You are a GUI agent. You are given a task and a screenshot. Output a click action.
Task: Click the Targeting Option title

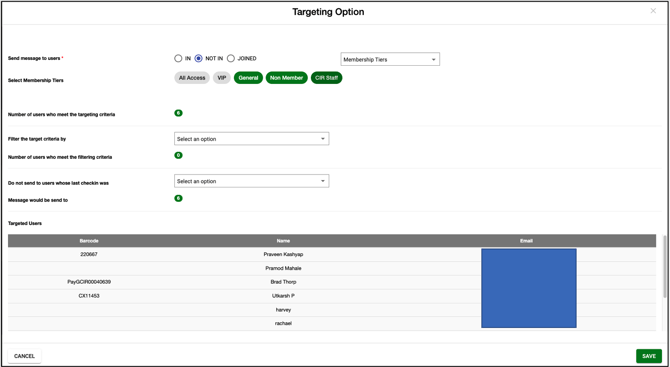328,12
